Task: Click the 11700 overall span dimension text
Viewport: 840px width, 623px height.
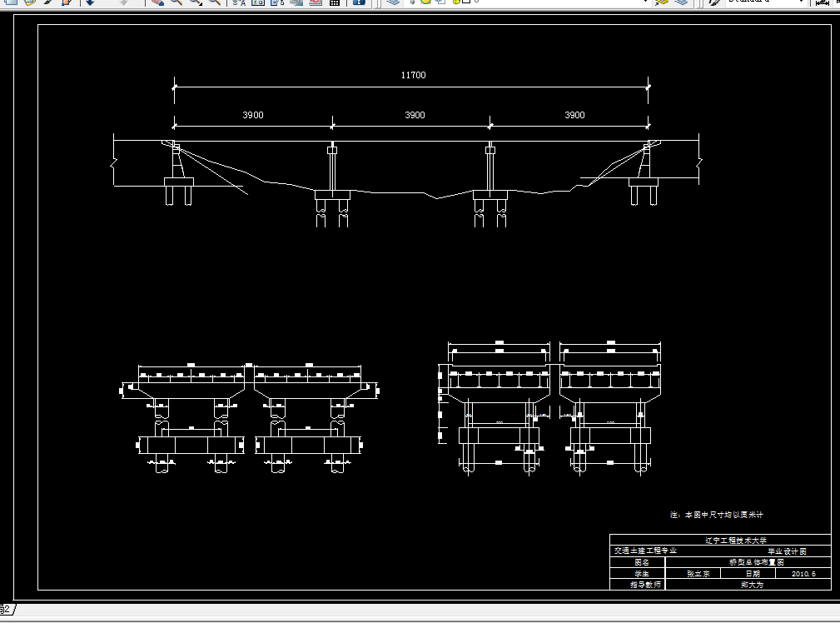Action: 413,75
